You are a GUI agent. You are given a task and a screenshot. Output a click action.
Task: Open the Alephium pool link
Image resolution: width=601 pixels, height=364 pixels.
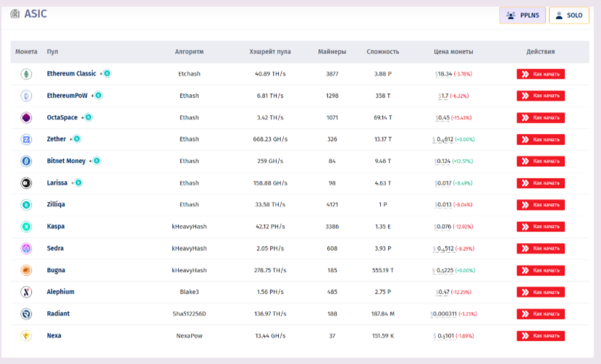61,292
